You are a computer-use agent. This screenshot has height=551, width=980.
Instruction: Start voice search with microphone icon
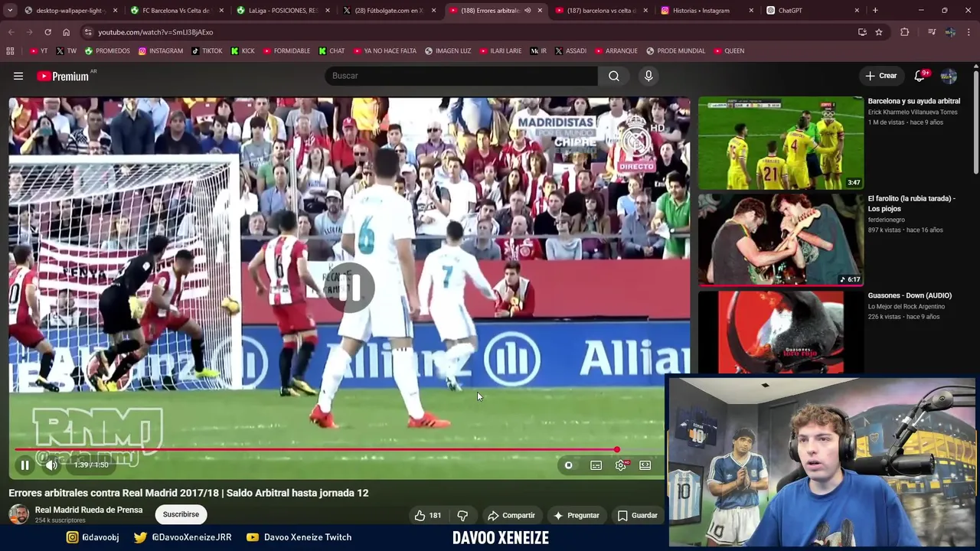click(x=648, y=76)
